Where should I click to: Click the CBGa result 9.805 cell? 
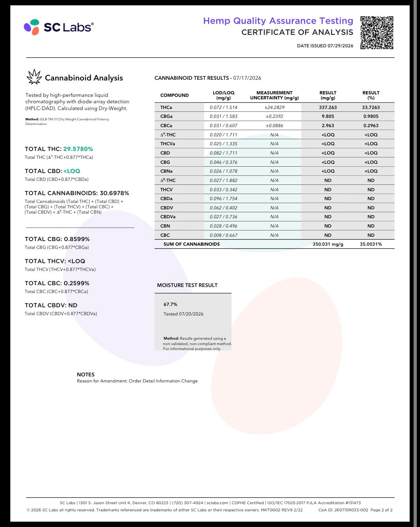pyautogui.click(x=328, y=116)
